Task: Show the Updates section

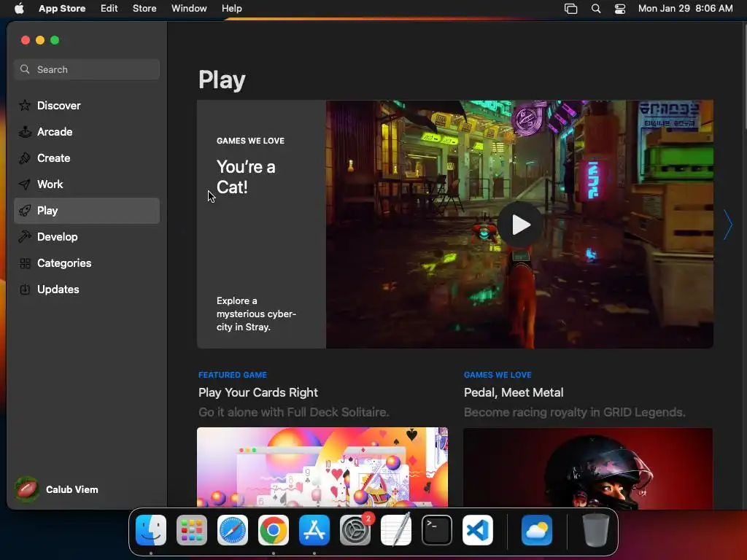Action: point(87,289)
